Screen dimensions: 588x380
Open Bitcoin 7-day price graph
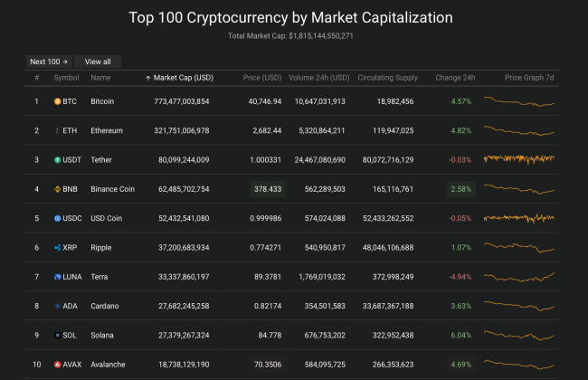tap(519, 101)
